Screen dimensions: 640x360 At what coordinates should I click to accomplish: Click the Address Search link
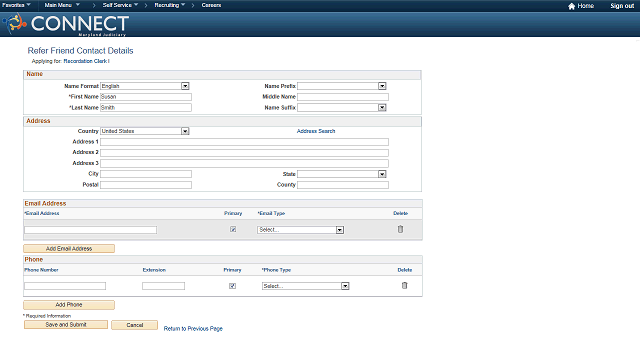tap(316, 131)
